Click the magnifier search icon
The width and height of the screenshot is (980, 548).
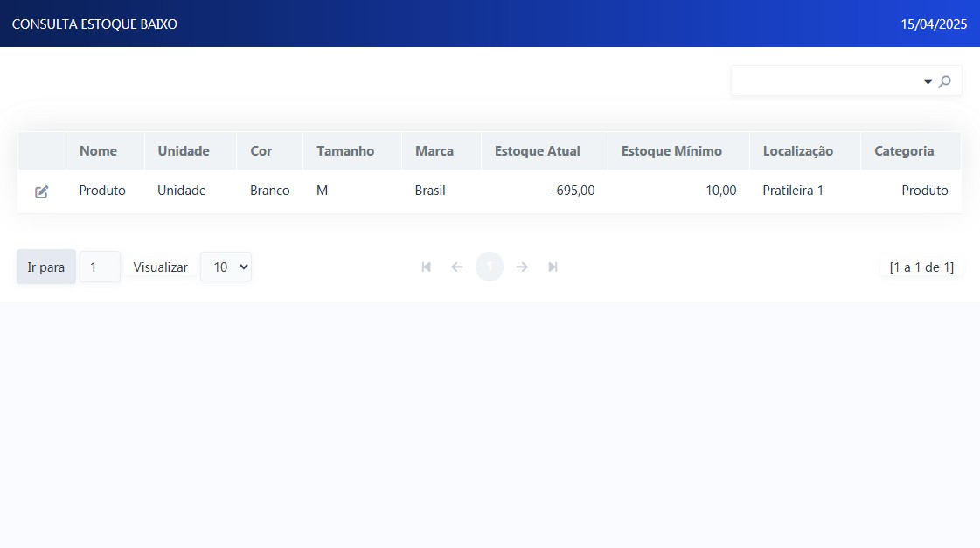pyautogui.click(x=945, y=81)
